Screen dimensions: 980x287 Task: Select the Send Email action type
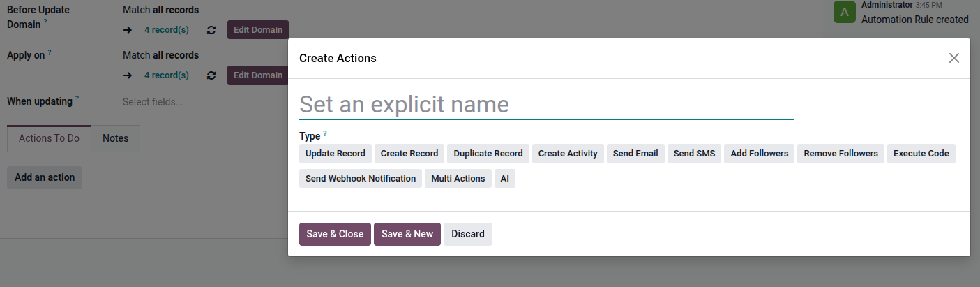coord(635,154)
